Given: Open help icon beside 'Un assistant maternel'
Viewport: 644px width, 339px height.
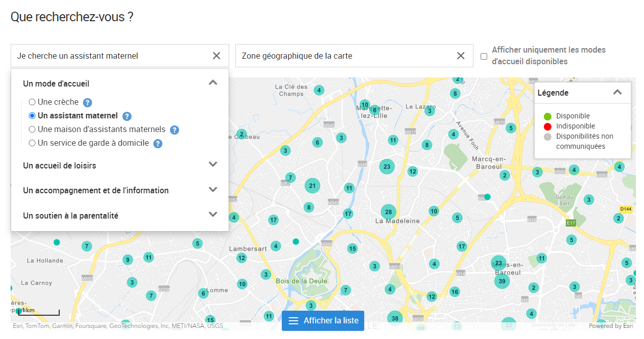Looking at the screenshot, I should coord(127,116).
